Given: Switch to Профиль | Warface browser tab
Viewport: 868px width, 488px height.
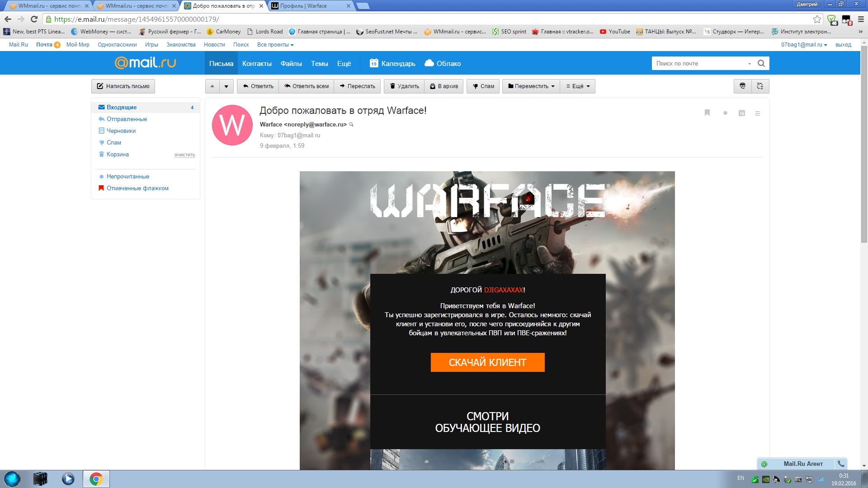Looking at the screenshot, I should [311, 6].
